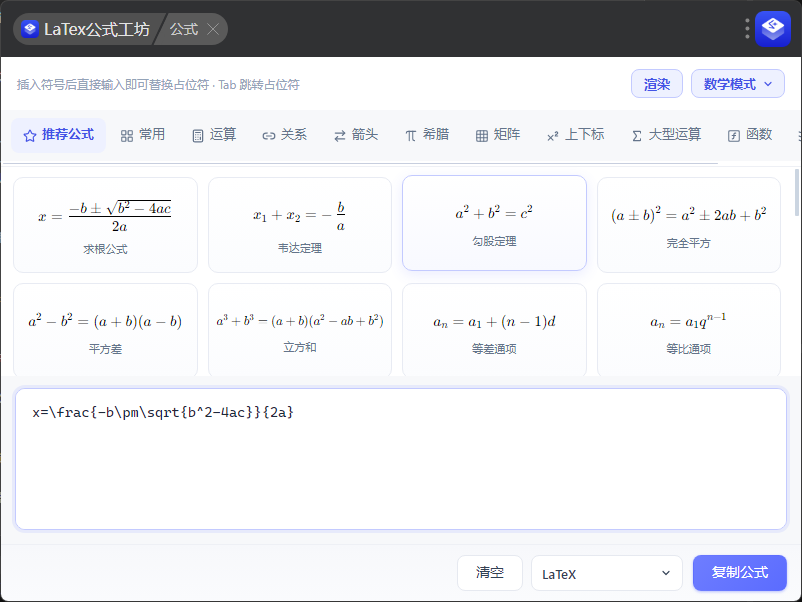Open the 运算 operations tab
The image size is (802, 602).
click(214, 135)
